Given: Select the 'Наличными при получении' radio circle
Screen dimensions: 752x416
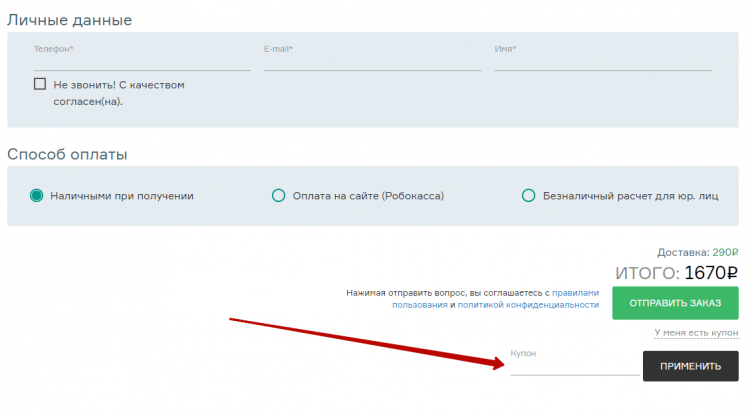Looking at the screenshot, I should point(37,196).
